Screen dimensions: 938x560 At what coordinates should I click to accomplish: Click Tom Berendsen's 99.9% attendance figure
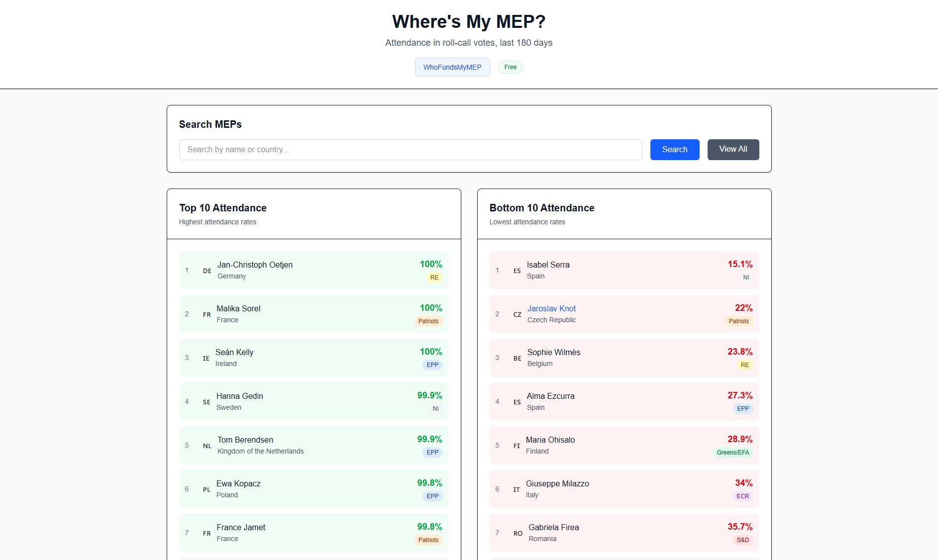(429, 439)
